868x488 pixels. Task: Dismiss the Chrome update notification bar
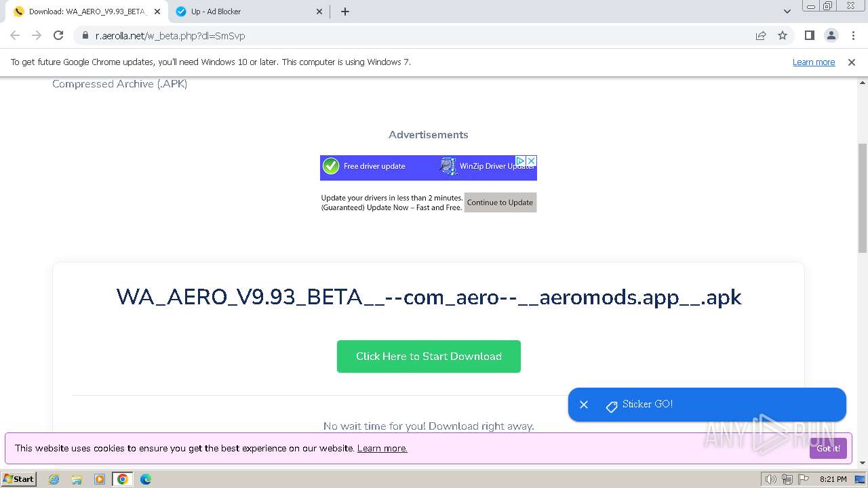[x=852, y=62]
